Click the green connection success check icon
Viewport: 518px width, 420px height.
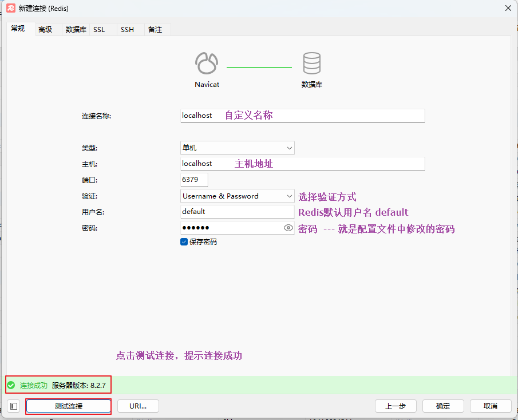tap(11, 385)
